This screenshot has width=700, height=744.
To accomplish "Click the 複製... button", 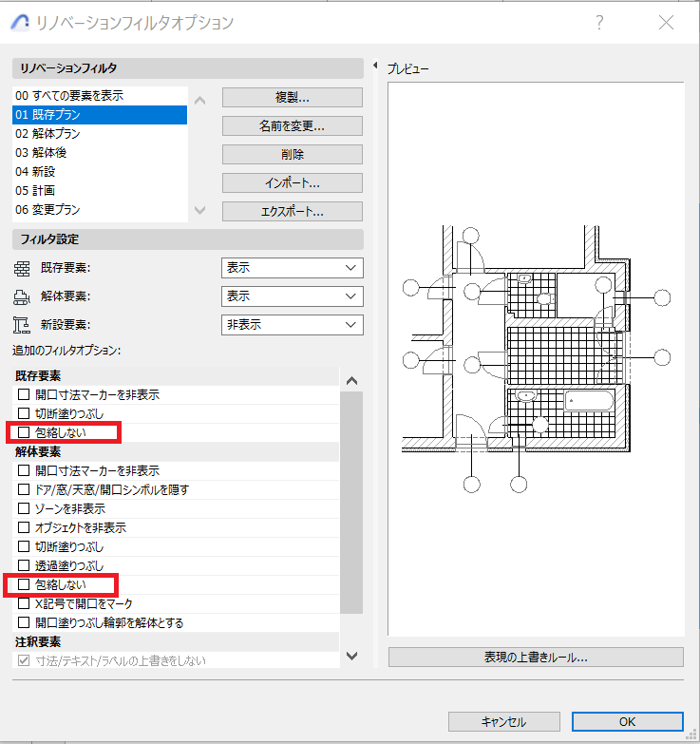I will tap(292, 98).
